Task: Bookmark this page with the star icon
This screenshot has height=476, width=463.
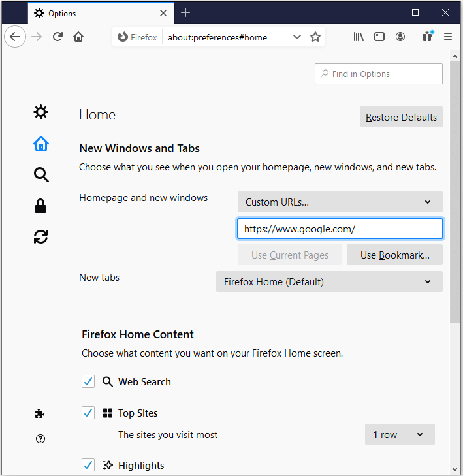Action: (315, 37)
